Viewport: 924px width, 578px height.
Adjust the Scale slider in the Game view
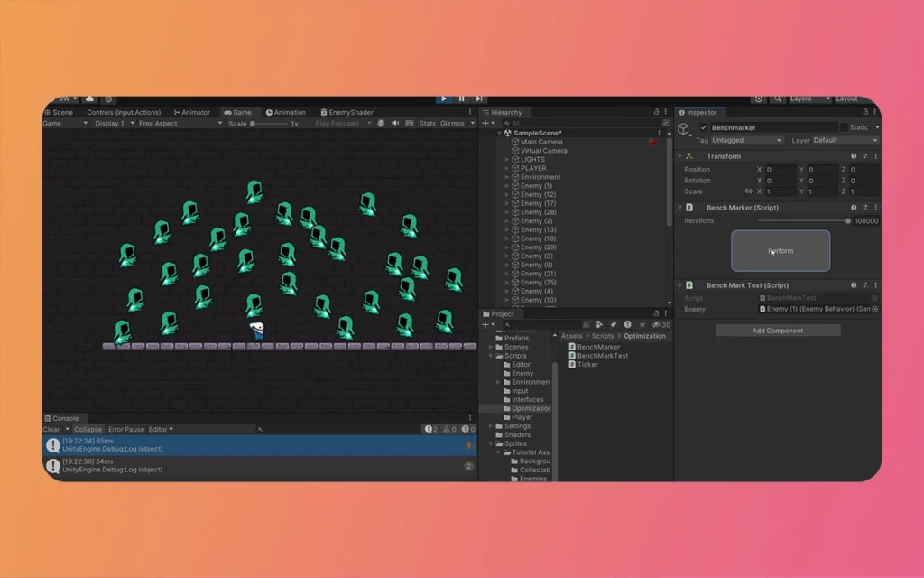point(253,123)
